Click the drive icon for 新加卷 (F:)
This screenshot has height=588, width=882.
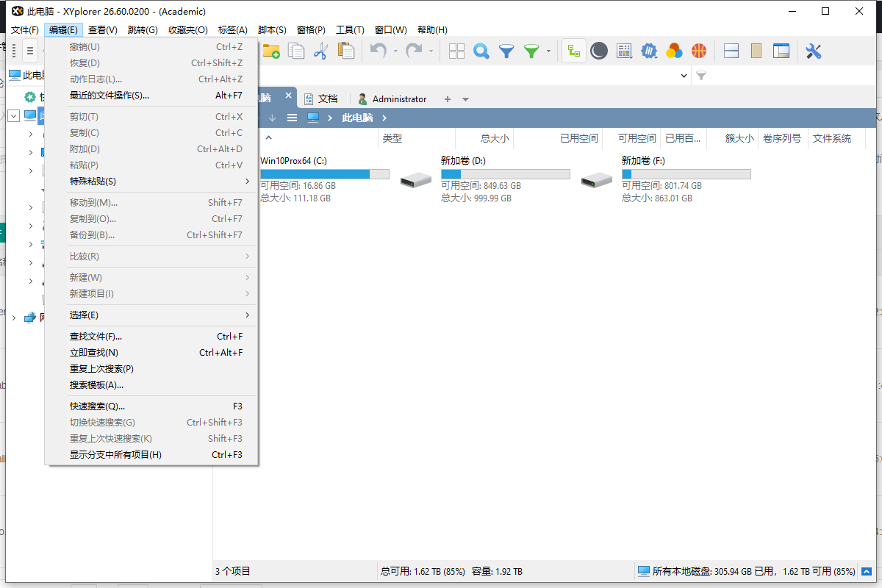597,179
